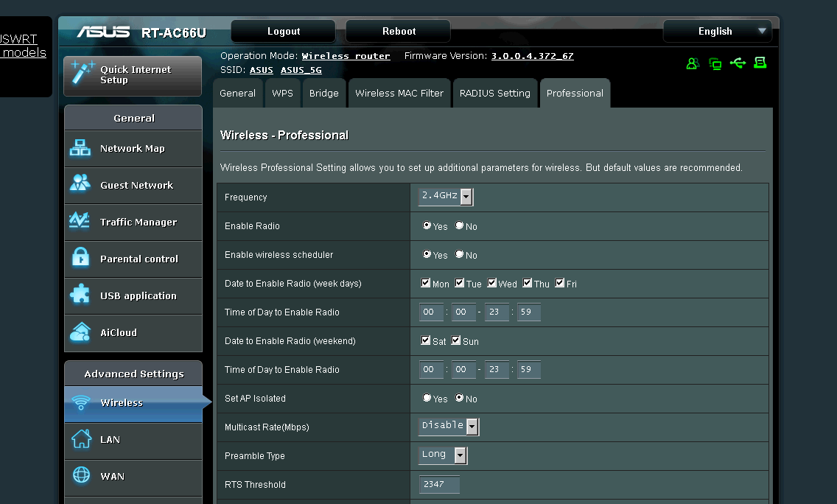
Task: Toggle the Sat checkbox
Action: [x=425, y=340]
